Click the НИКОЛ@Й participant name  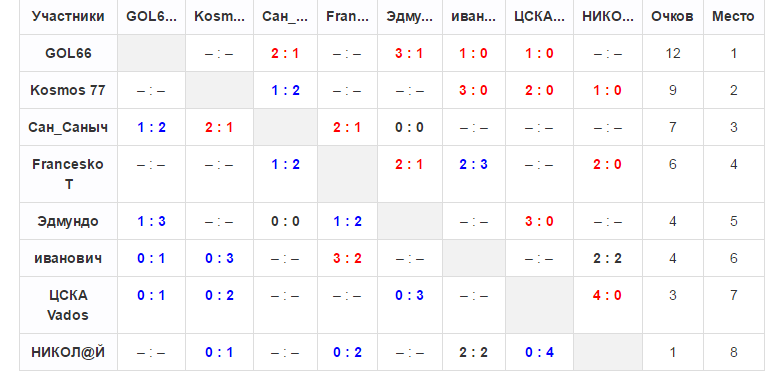[68, 352]
